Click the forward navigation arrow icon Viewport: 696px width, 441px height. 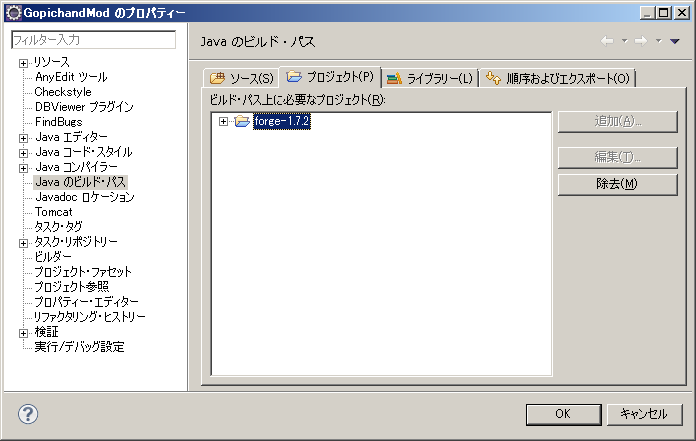click(641, 41)
